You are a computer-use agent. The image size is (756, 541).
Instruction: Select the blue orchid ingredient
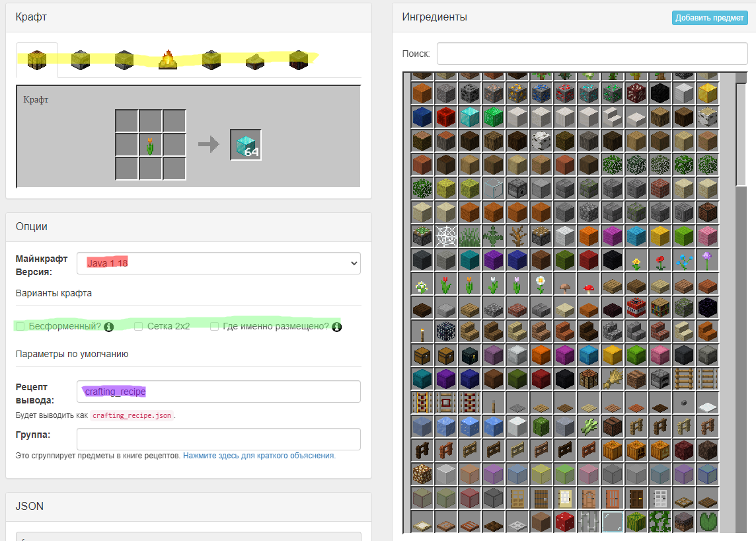(684, 260)
